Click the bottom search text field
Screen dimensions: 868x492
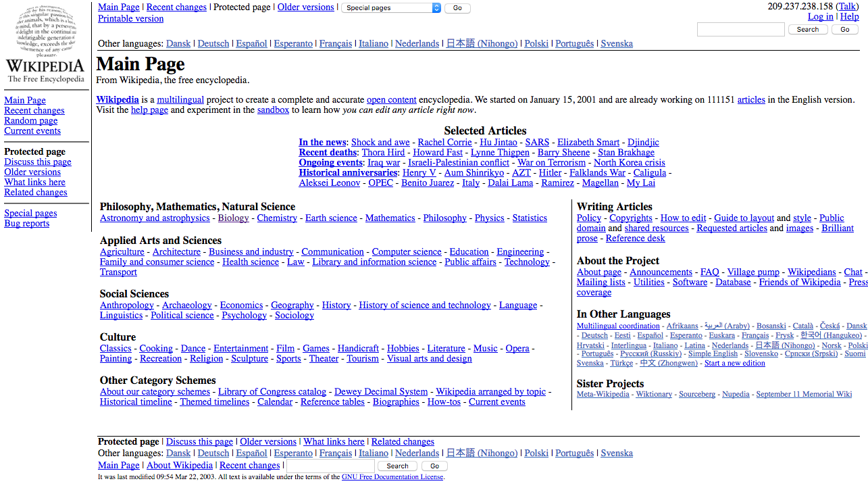pos(330,466)
